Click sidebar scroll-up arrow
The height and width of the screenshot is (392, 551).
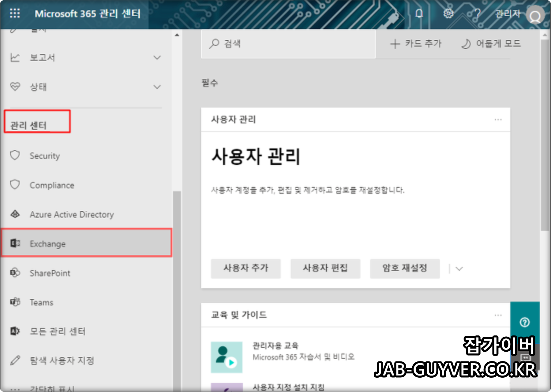[x=177, y=35]
